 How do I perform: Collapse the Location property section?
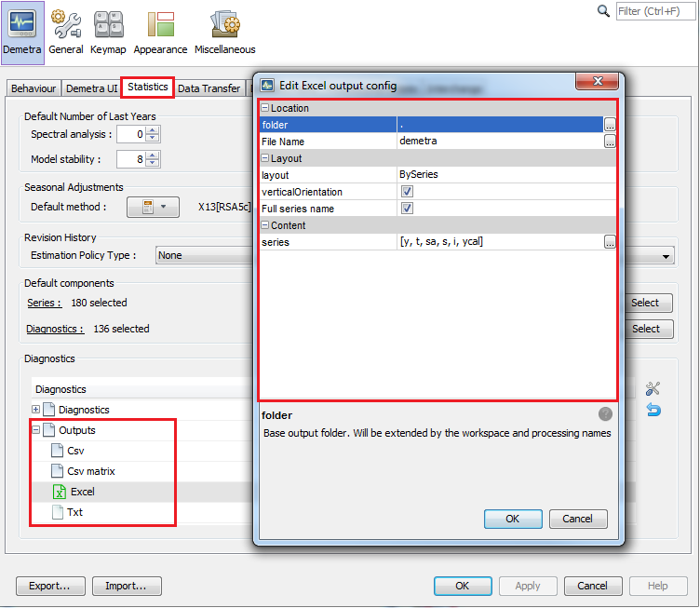tap(265, 108)
